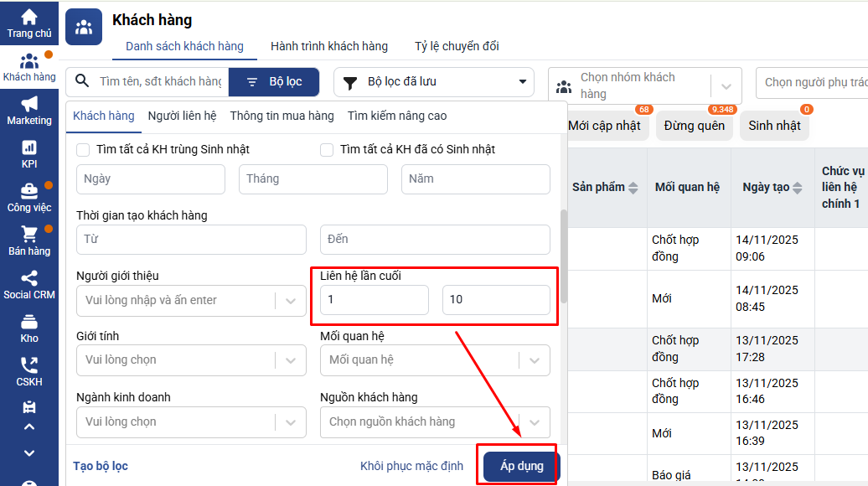Open Trang chủ home icon in sidebar
This screenshot has width=868, height=486.
point(29,17)
